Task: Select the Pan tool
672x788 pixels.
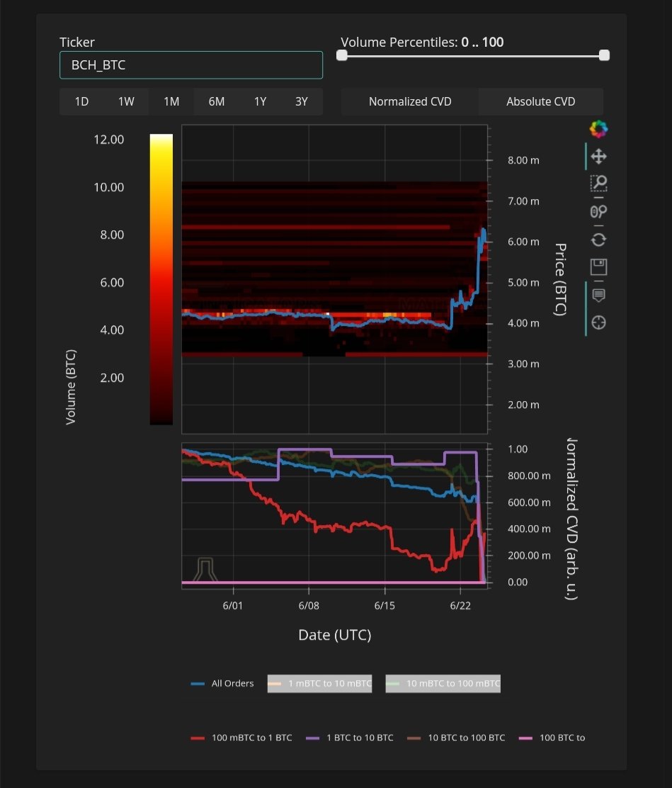Action: click(598, 157)
